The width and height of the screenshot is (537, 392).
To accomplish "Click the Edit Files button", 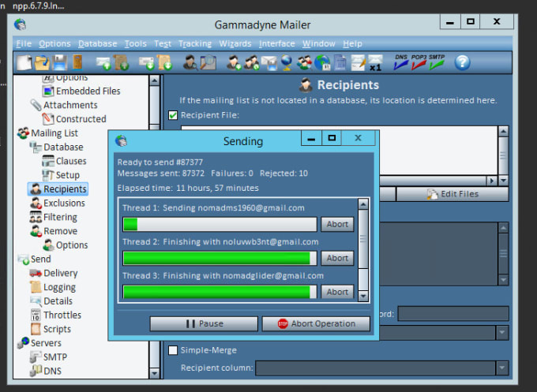I will pyautogui.click(x=452, y=194).
